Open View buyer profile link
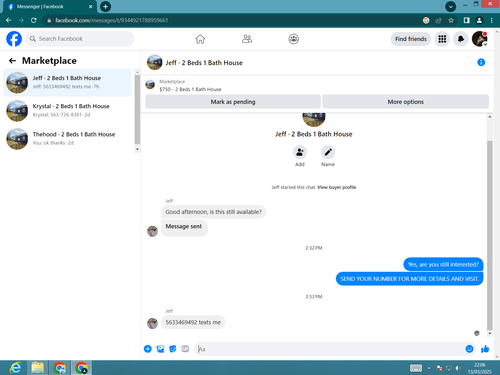This screenshot has width=500, height=375. (337, 187)
